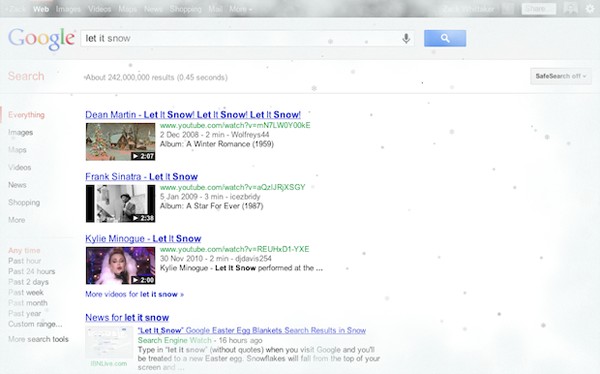This screenshot has height=374, width=600.
Task: Expand More filters in left sidebar
Action: 16,220
